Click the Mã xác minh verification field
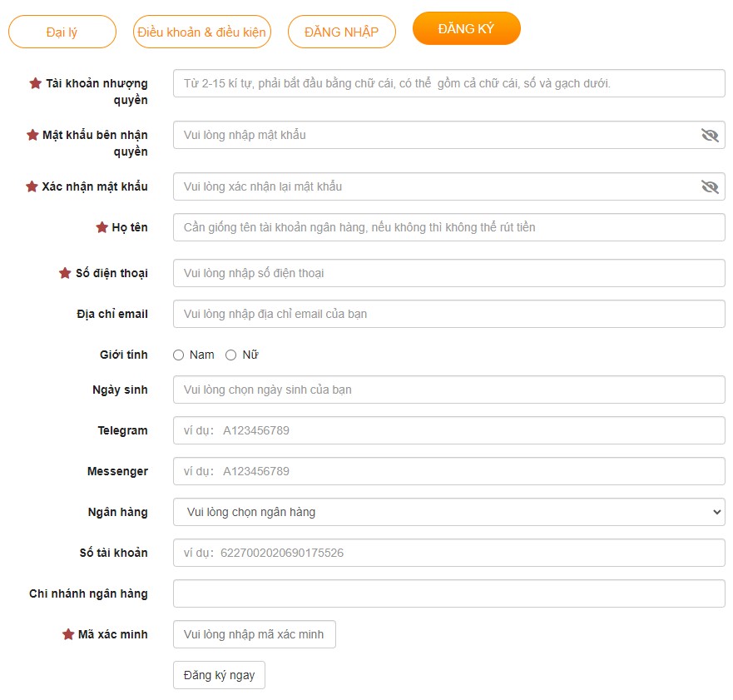Viewport: 733px width, 700px height. tap(254, 634)
